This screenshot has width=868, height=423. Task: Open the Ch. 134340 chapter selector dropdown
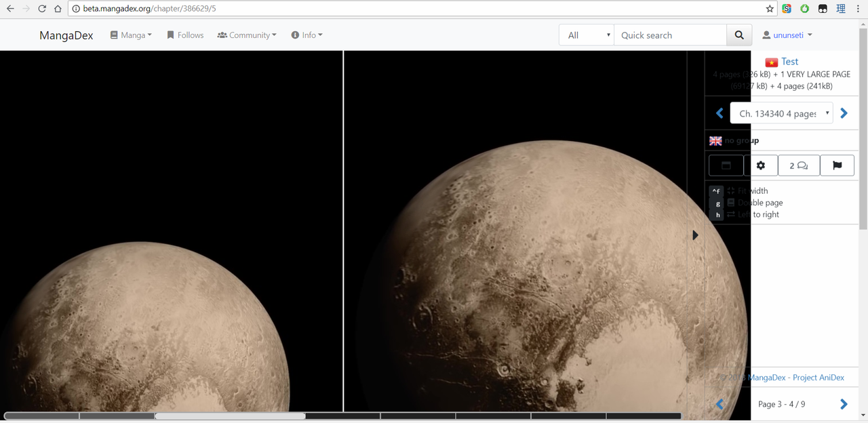click(x=781, y=113)
